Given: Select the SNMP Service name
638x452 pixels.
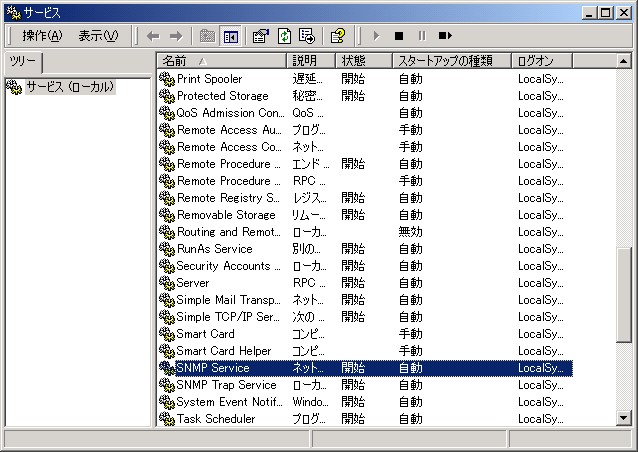Looking at the screenshot, I should pos(213,368).
